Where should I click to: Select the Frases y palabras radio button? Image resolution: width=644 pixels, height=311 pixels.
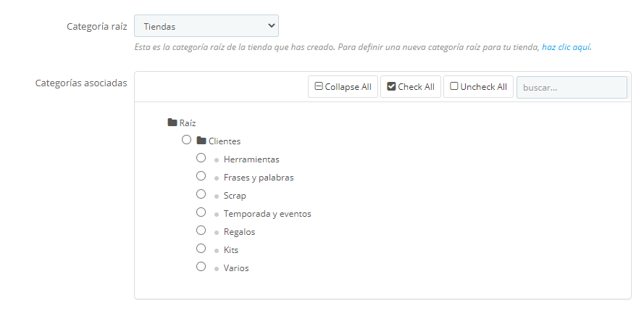[201, 176]
